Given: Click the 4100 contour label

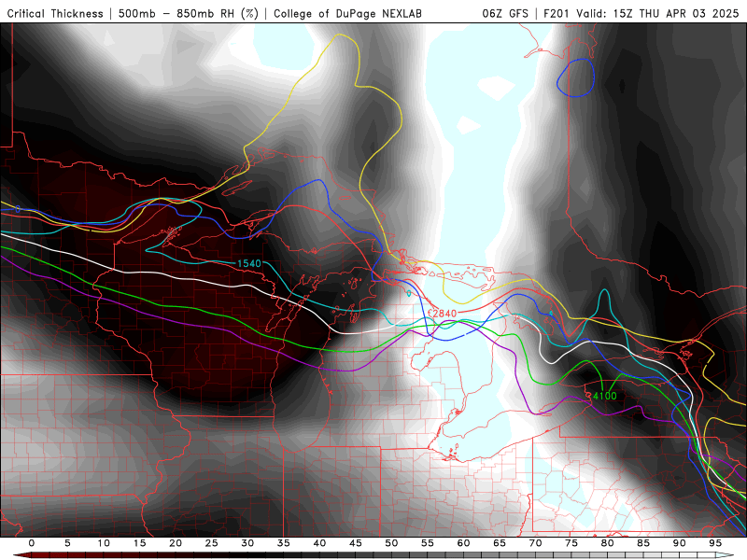Looking at the screenshot, I should pyautogui.click(x=604, y=396).
